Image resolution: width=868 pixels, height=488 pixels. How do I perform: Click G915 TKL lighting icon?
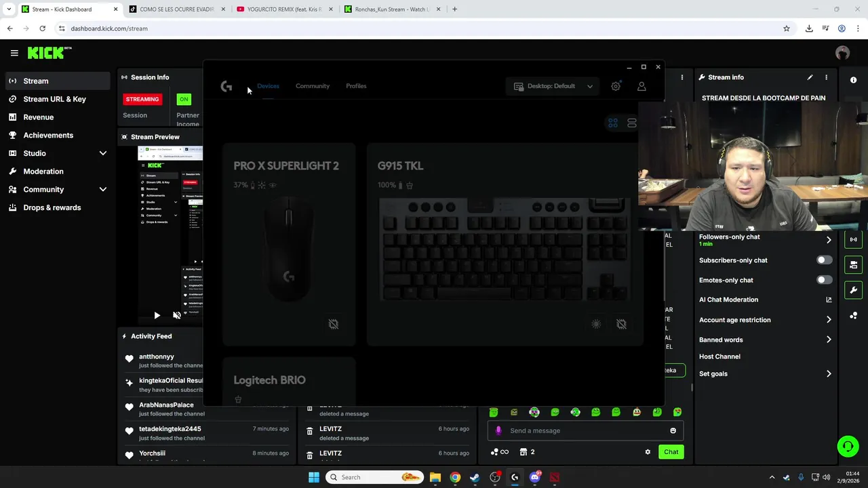click(x=596, y=324)
